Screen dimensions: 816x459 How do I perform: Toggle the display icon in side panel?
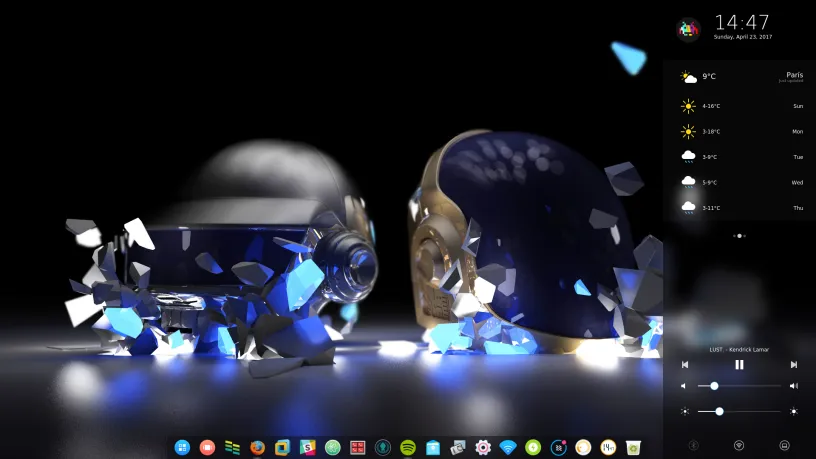tap(784, 445)
